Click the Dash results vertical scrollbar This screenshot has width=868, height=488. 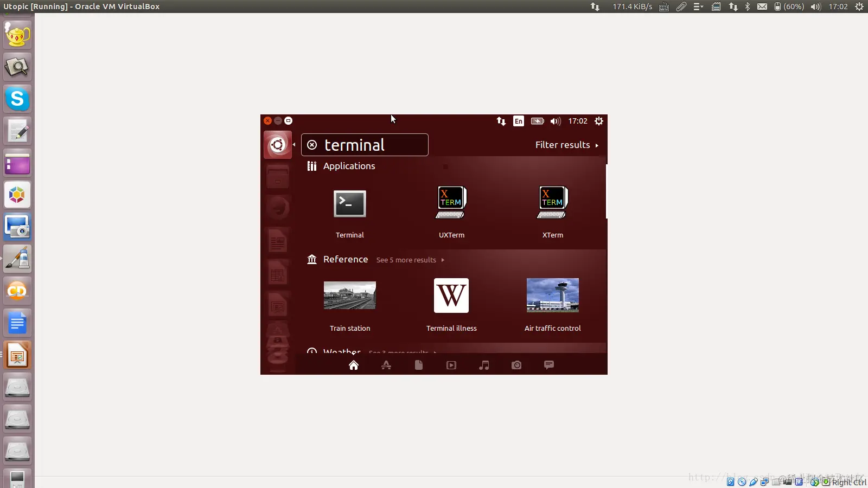(606, 191)
